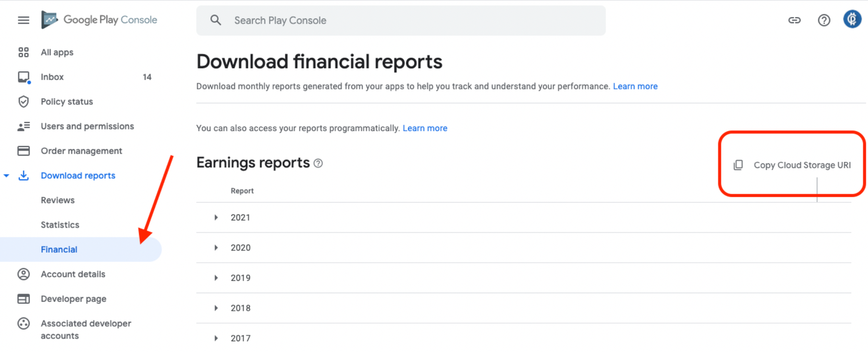Expand the 2020 earnings reports row
The height and width of the screenshot is (352, 868).
tap(216, 248)
